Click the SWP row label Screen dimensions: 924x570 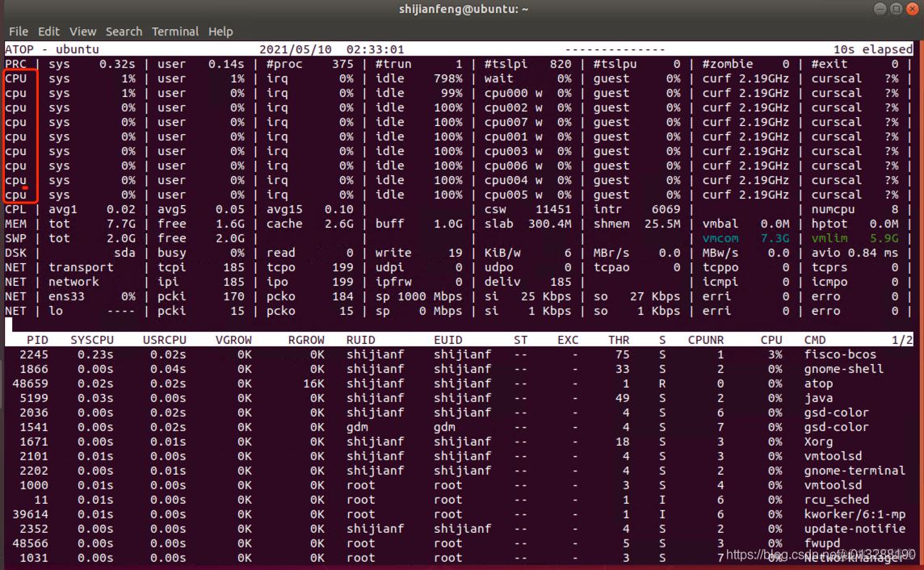point(16,238)
